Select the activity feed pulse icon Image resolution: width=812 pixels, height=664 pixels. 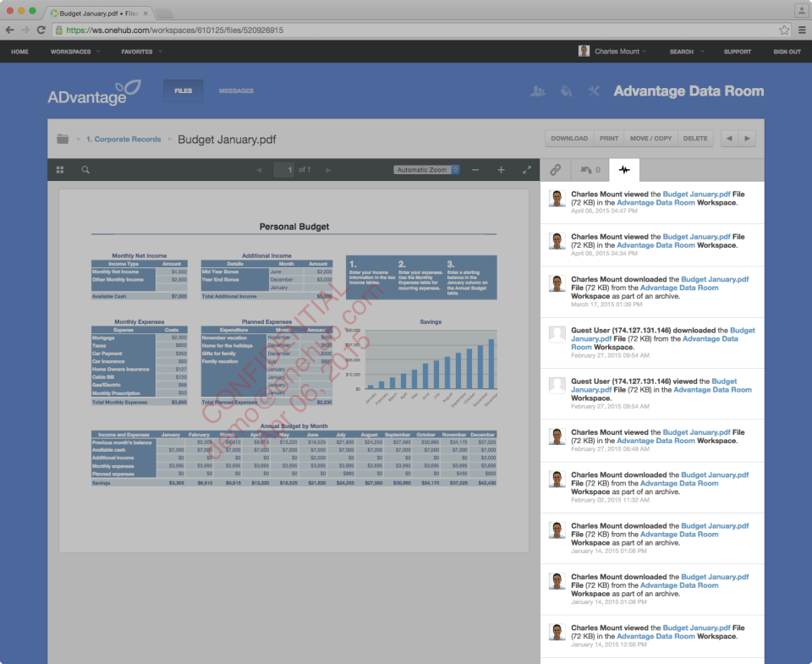pos(623,169)
